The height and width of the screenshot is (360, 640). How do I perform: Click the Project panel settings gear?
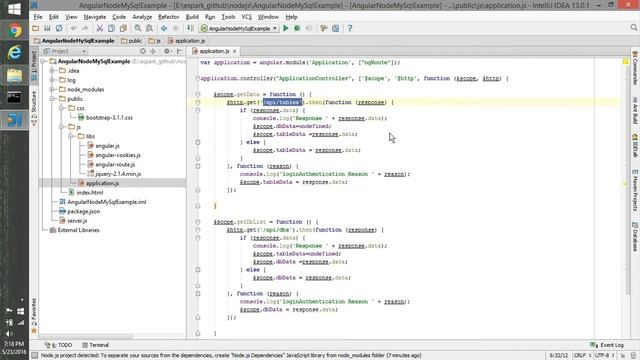coord(167,51)
